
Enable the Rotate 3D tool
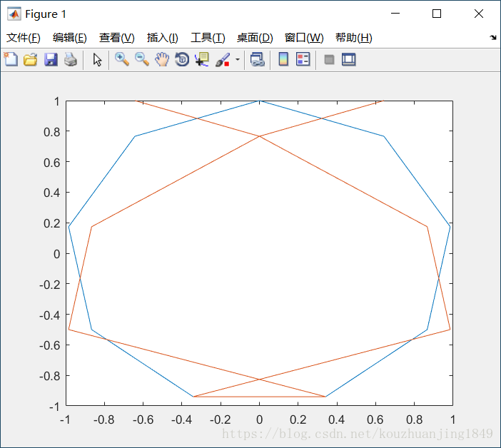[182, 59]
